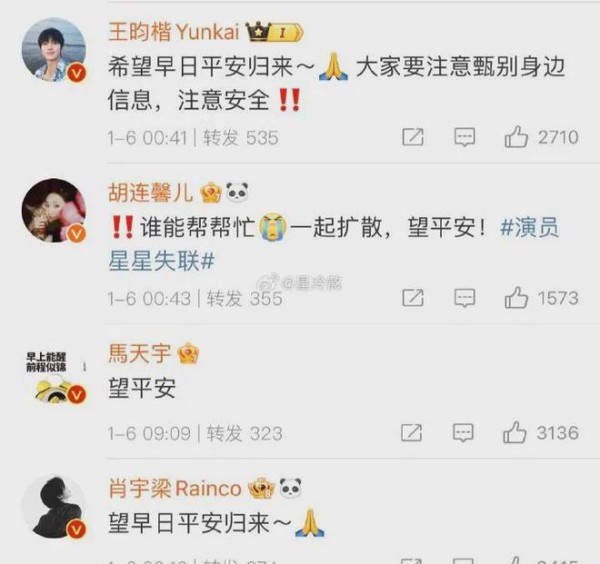Tap the share icon on 馬天宇's comment
Screen dimensions: 600x564
pyautogui.click(x=411, y=433)
